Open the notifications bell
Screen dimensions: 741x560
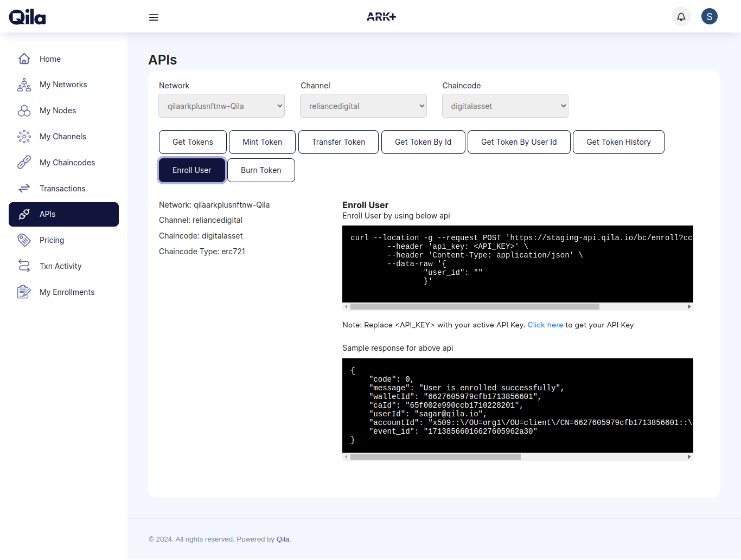681,16
